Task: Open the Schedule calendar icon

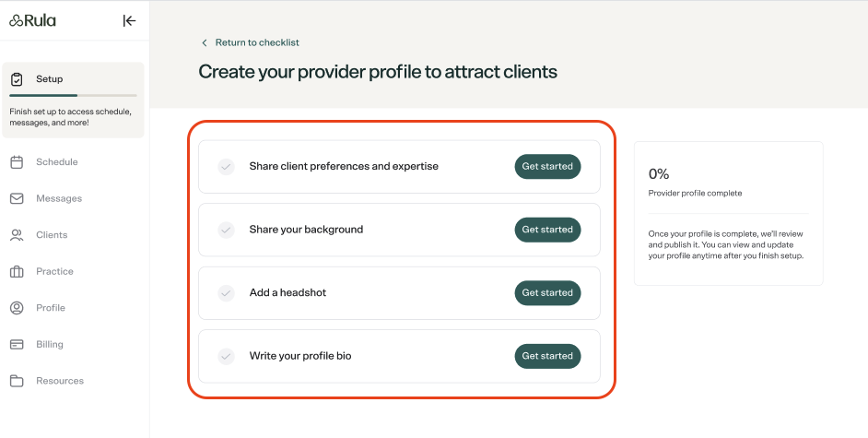Action: point(18,162)
